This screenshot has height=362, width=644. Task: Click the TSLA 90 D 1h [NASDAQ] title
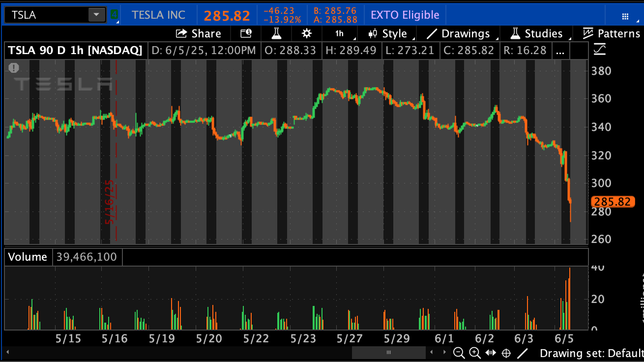[76, 50]
